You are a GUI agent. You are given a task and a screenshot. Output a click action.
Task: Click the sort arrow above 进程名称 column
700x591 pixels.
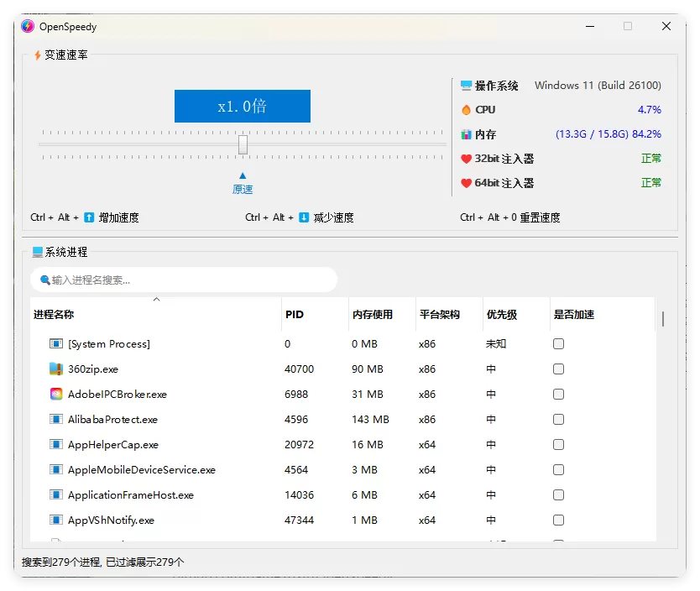156,299
